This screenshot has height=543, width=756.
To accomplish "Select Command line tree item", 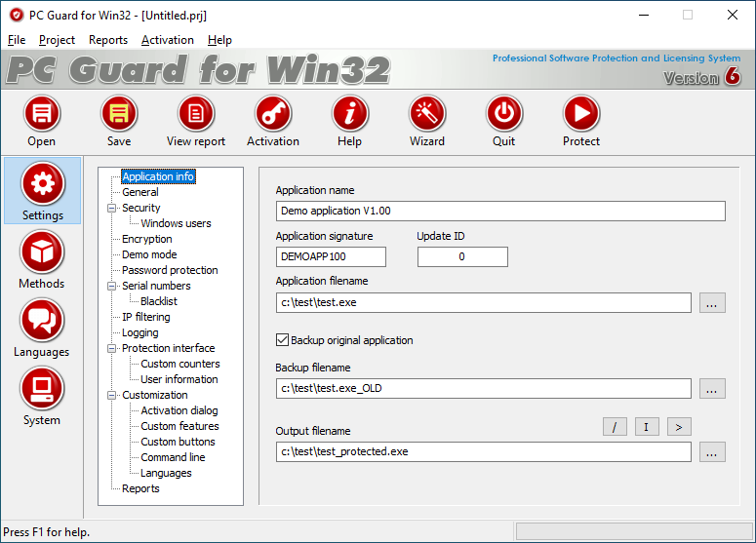I will [x=173, y=457].
